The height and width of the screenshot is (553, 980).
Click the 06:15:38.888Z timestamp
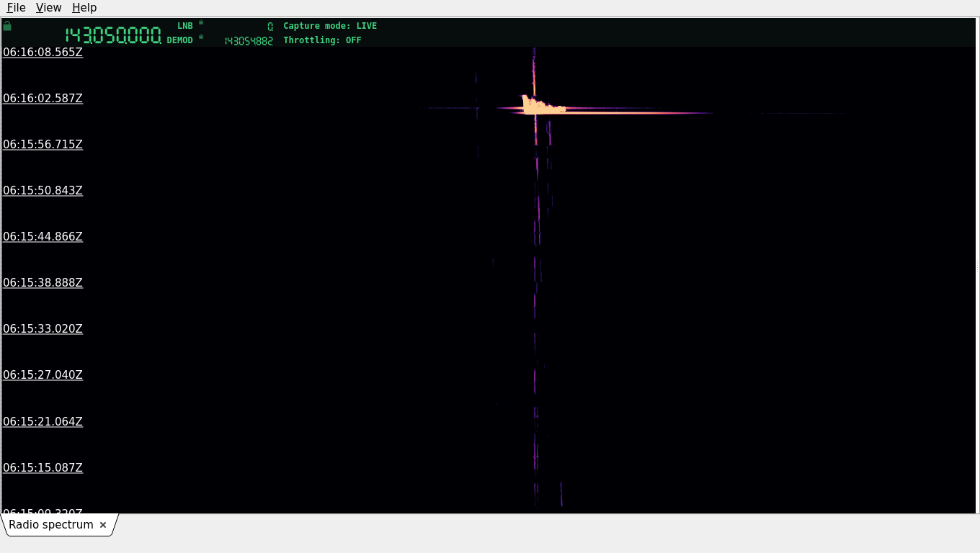coord(43,282)
